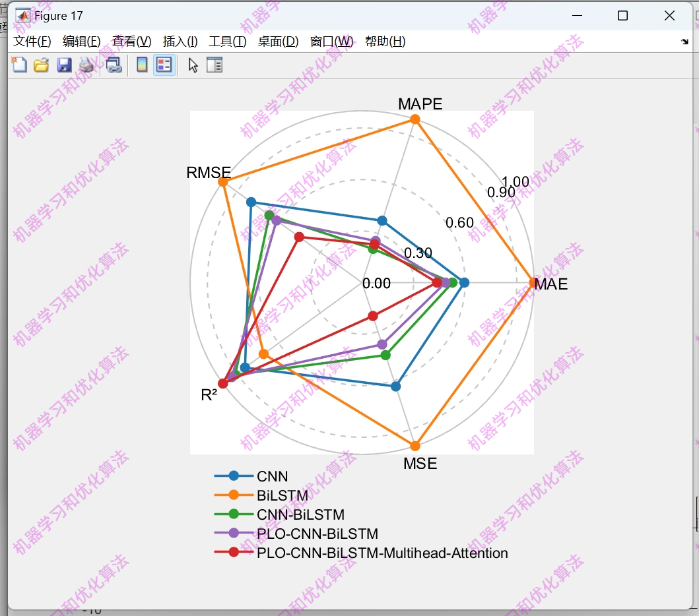Select the red data point at R²
This screenshot has width=699, height=616.
coord(223,383)
